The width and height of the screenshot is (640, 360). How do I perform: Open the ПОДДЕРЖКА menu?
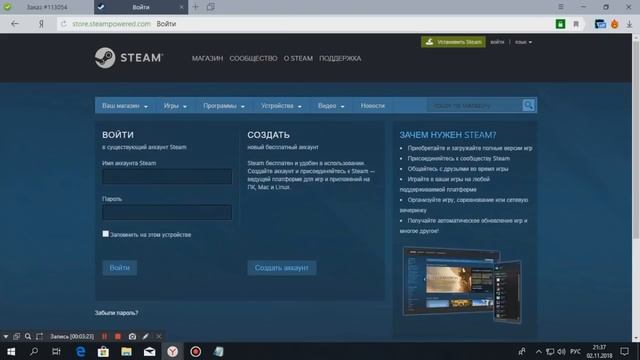340,58
